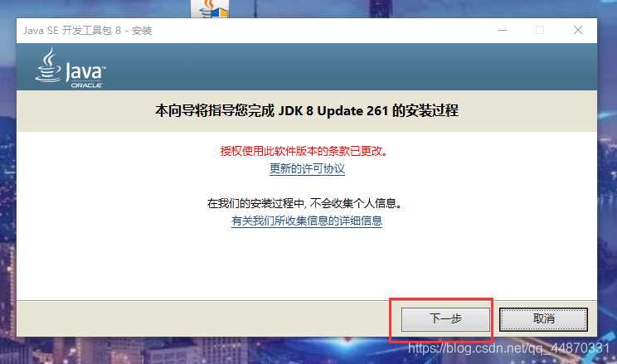
Task: Click the 下一步 (Next) button
Action: click(445, 318)
